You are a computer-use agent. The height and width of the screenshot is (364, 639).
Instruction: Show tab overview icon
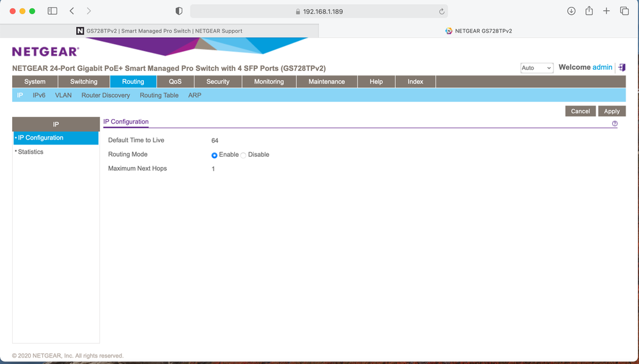point(624,11)
